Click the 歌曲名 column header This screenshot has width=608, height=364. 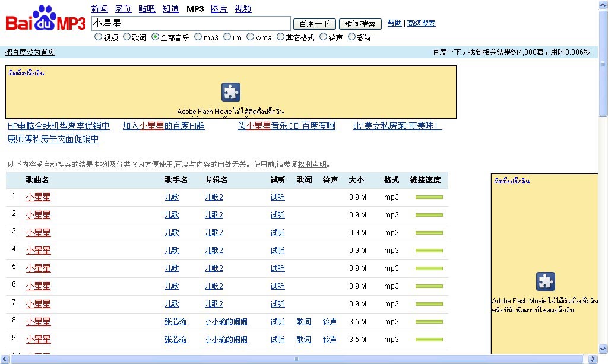coord(37,180)
